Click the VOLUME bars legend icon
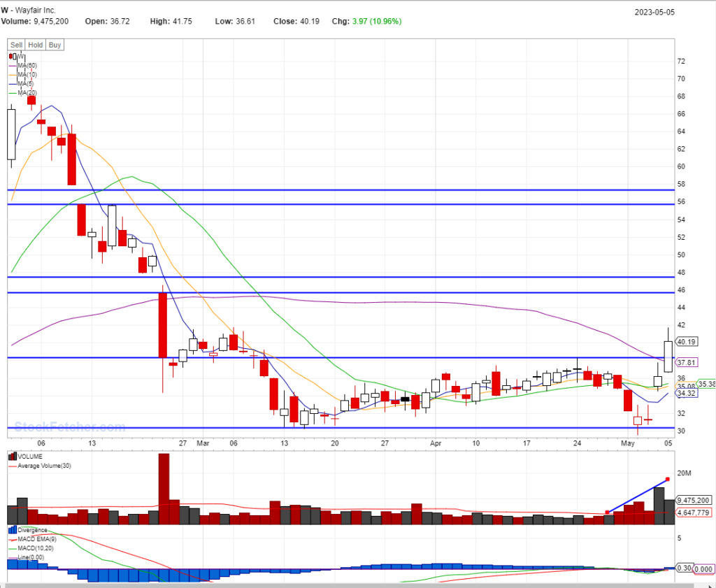Screen dimensions: 716x588 [x=12, y=457]
